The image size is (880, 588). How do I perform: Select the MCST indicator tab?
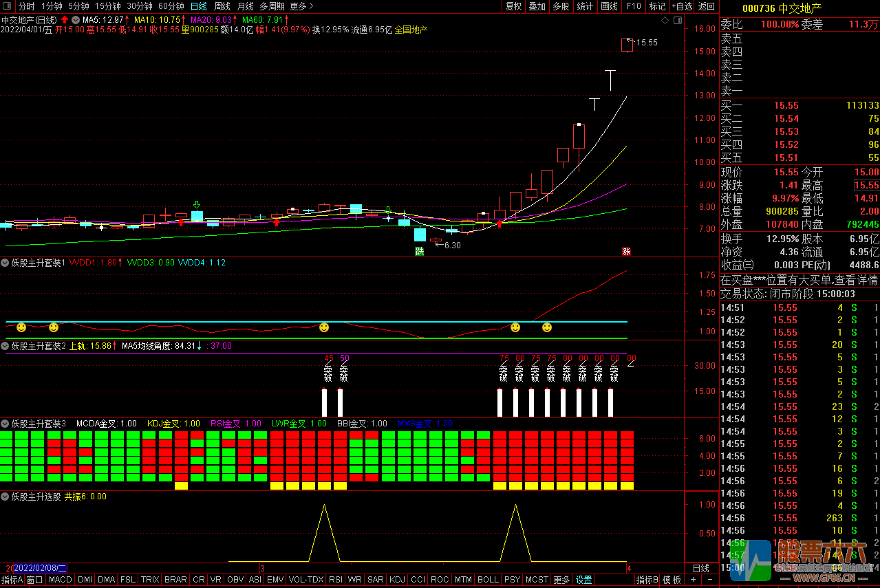pos(537,580)
